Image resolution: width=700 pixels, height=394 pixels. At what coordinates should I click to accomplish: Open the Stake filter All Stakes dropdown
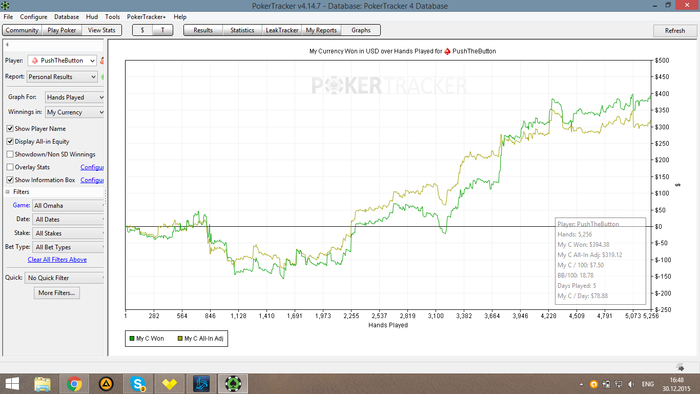coord(68,233)
